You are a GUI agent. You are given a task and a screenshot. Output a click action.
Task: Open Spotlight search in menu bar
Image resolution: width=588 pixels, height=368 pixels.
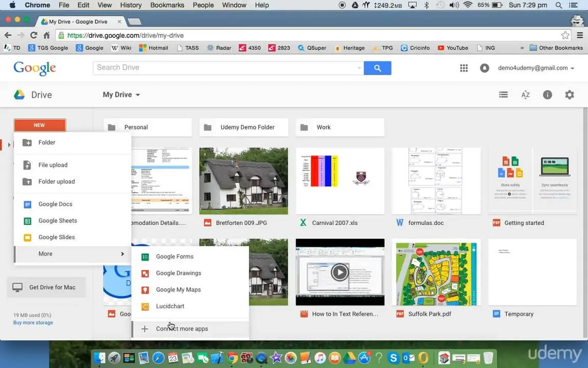click(x=559, y=5)
